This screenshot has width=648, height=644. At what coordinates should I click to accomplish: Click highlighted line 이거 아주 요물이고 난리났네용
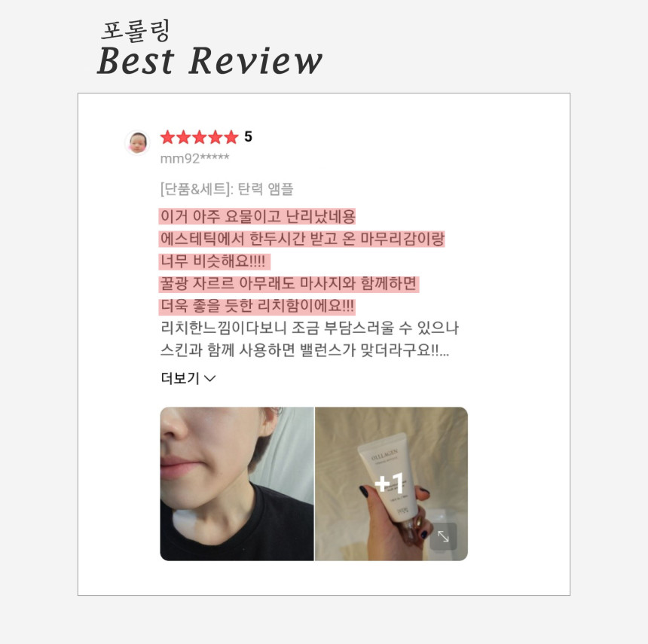258,216
